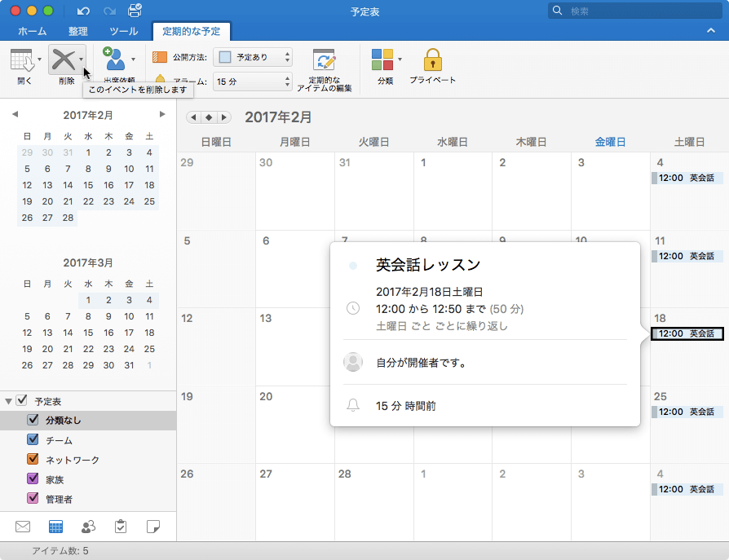Click the bell reminder icon in popup
The width and height of the screenshot is (729, 560).
click(x=353, y=405)
